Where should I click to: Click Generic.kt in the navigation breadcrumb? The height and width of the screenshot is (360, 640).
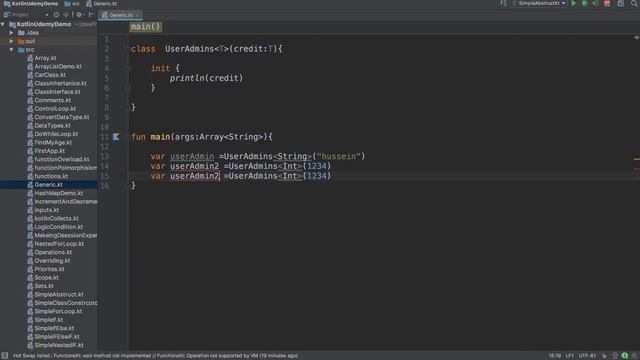pyautogui.click(x=102, y=4)
